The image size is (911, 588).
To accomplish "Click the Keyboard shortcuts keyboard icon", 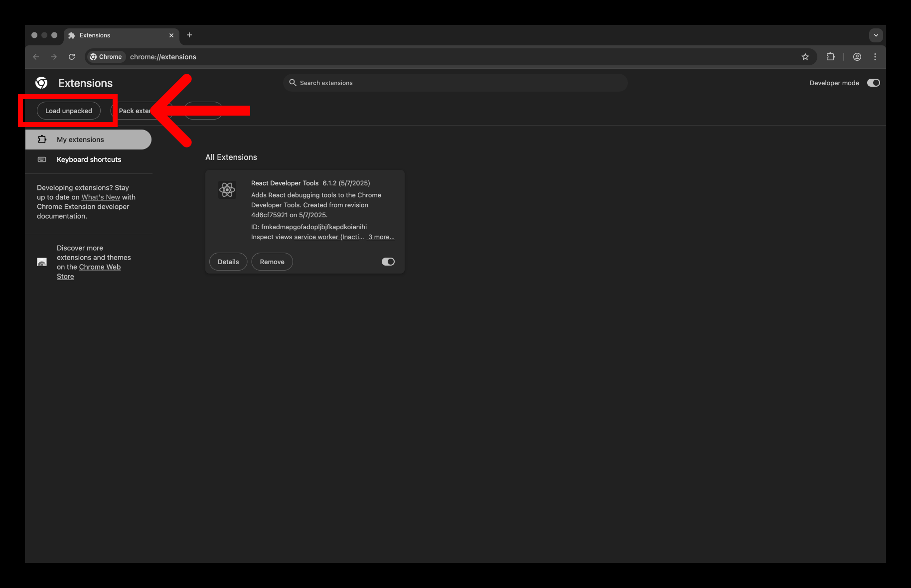I will click(42, 159).
